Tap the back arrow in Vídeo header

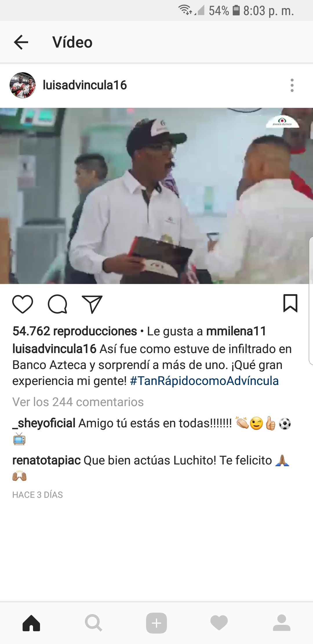(21, 42)
